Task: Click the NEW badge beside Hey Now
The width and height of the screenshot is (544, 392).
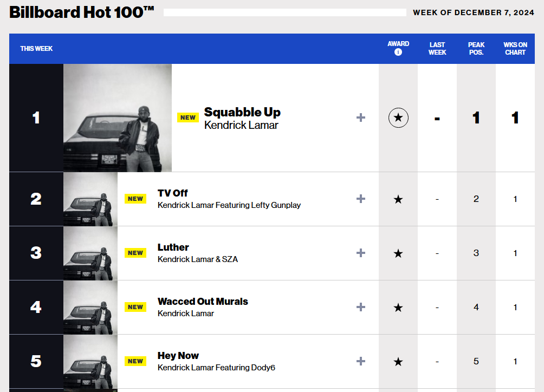Action: coord(135,361)
